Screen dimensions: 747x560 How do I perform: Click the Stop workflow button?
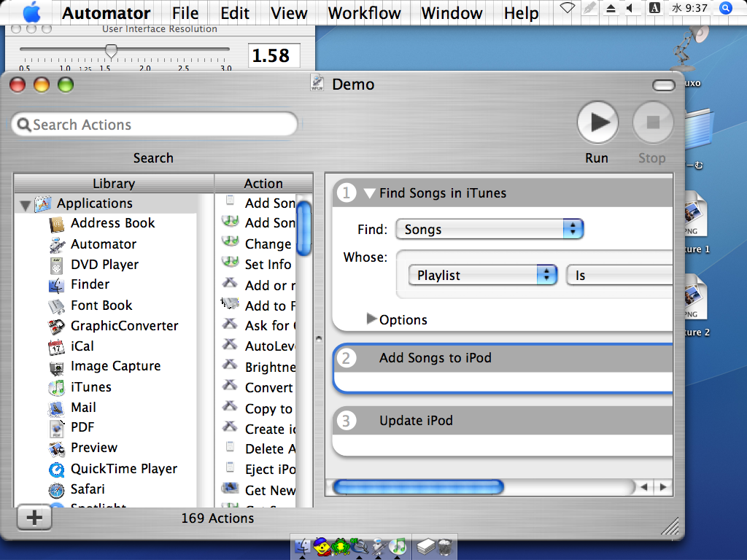(653, 122)
